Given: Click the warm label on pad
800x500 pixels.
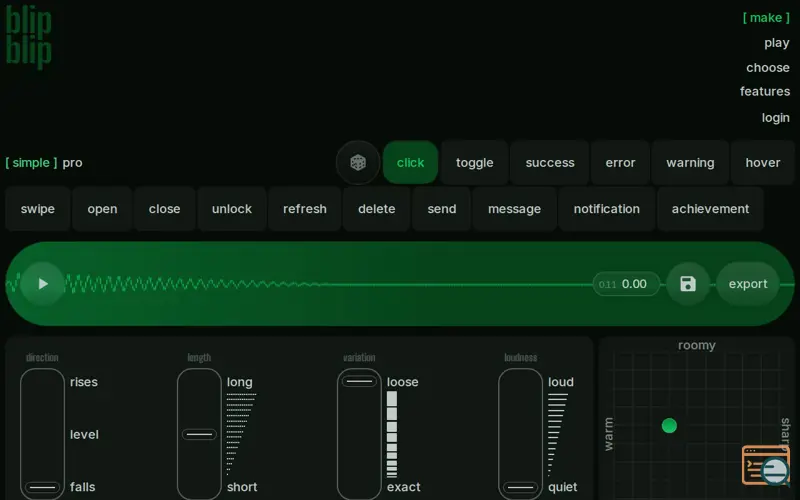Looking at the screenshot, I should point(609,434).
